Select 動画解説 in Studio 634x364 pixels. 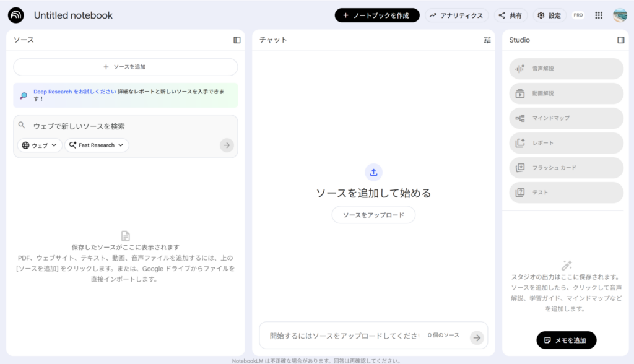[566, 93]
